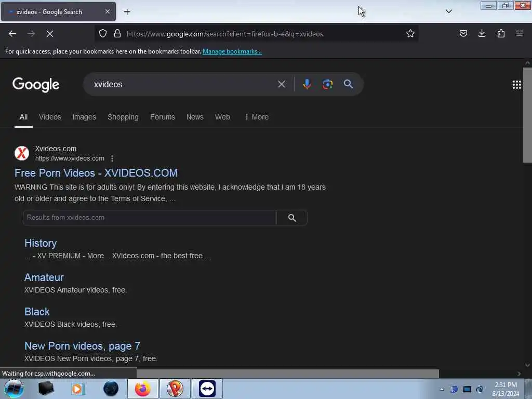Clear the Google search box
Screen dimensions: 532x399
click(x=282, y=84)
